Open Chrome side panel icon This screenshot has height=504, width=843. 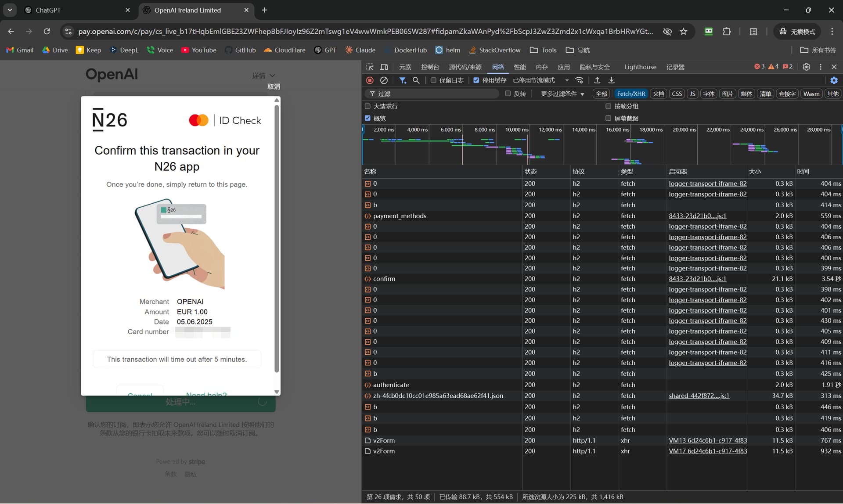[x=753, y=31]
